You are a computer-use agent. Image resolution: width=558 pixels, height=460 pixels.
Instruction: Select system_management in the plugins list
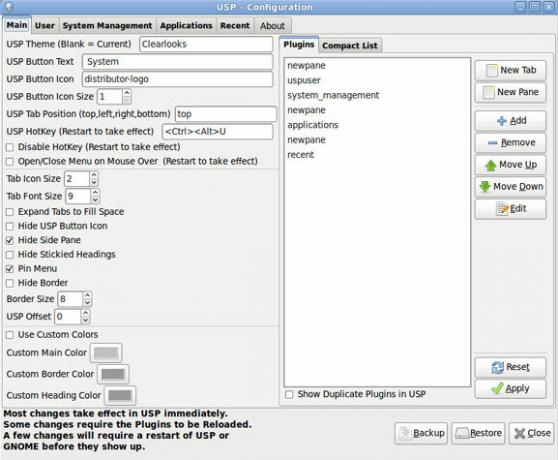click(x=333, y=95)
